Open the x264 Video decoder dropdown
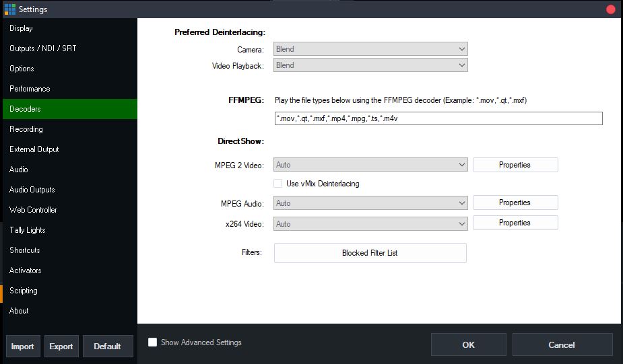The height and width of the screenshot is (364, 623). pyautogui.click(x=370, y=224)
